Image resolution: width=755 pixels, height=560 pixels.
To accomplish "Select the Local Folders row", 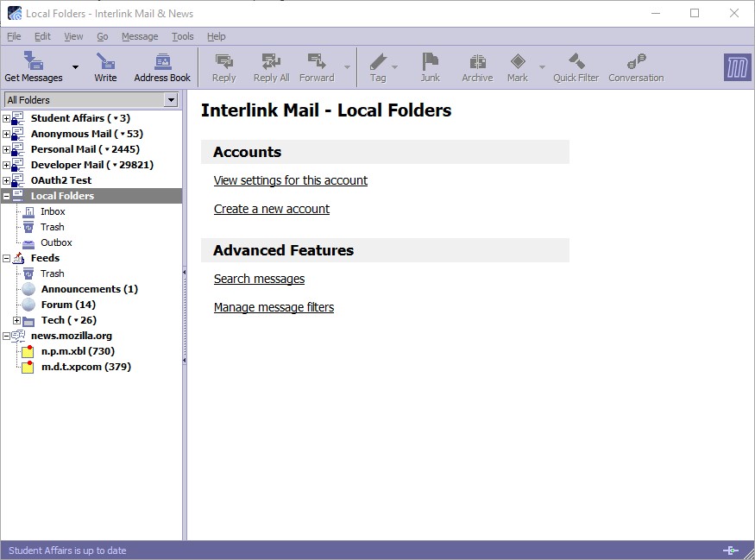I will pos(91,196).
